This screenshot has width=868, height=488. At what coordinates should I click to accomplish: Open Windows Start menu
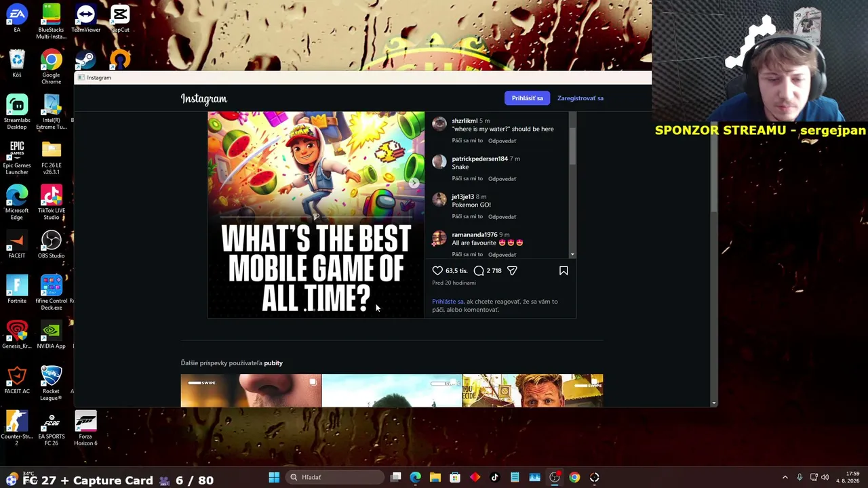[x=274, y=477]
